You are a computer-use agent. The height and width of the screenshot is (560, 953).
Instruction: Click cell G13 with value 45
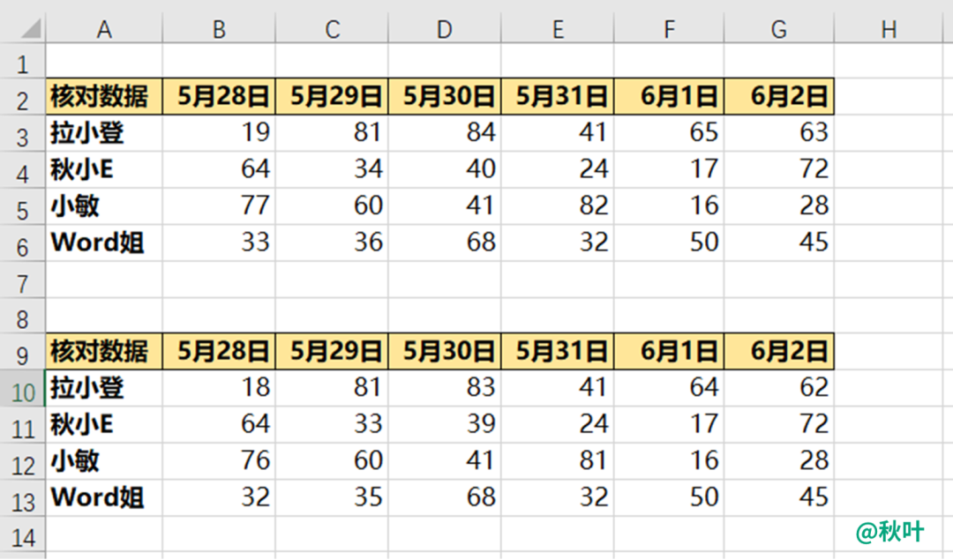[x=779, y=497]
